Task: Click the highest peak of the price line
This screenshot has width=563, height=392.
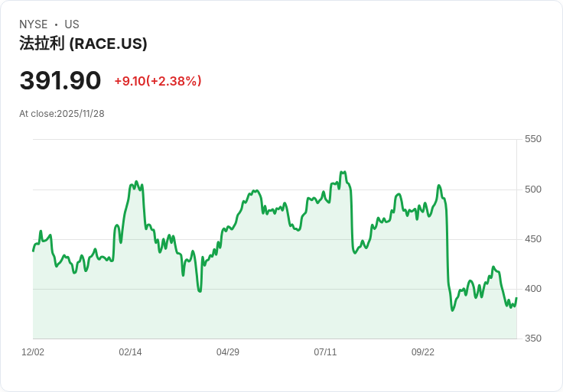Action: click(x=345, y=172)
